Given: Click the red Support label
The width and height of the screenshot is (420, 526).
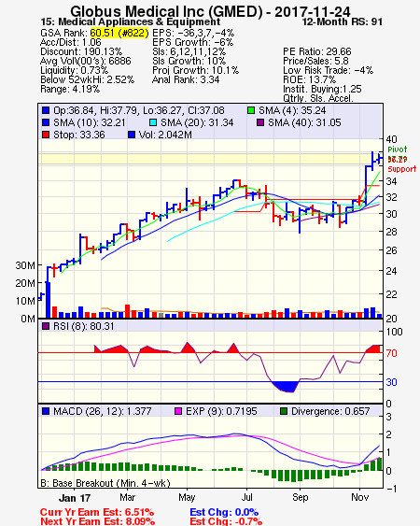Looking at the screenshot, I should tap(402, 169).
